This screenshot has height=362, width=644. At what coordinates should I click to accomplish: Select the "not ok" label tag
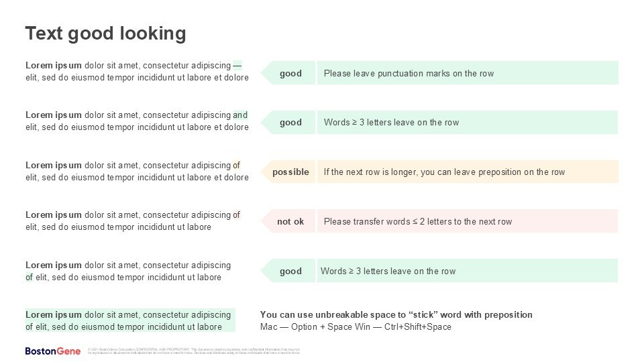pyautogui.click(x=290, y=222)
